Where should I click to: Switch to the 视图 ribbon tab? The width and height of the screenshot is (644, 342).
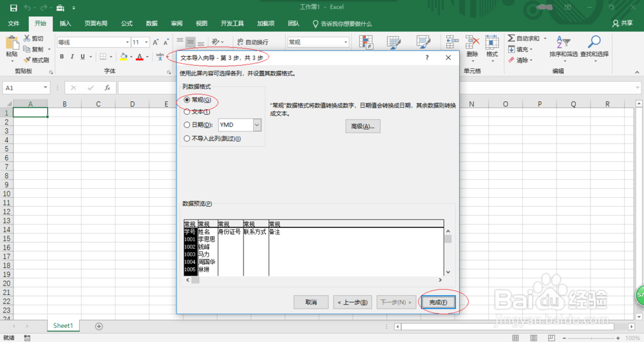point(201,23)
